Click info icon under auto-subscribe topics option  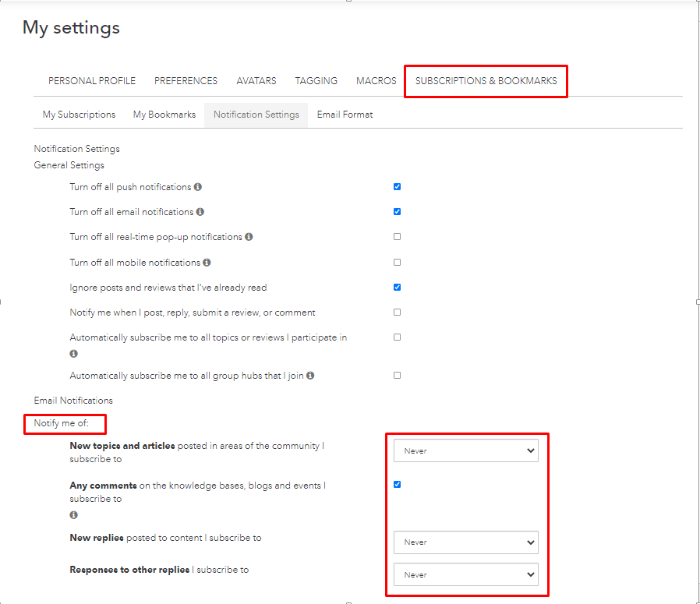pos(74,353)
